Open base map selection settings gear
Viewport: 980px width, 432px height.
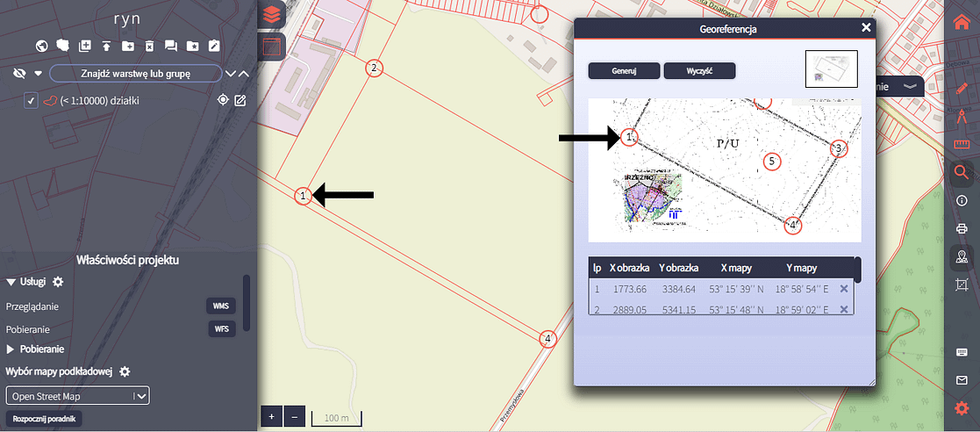pos(125,371)
